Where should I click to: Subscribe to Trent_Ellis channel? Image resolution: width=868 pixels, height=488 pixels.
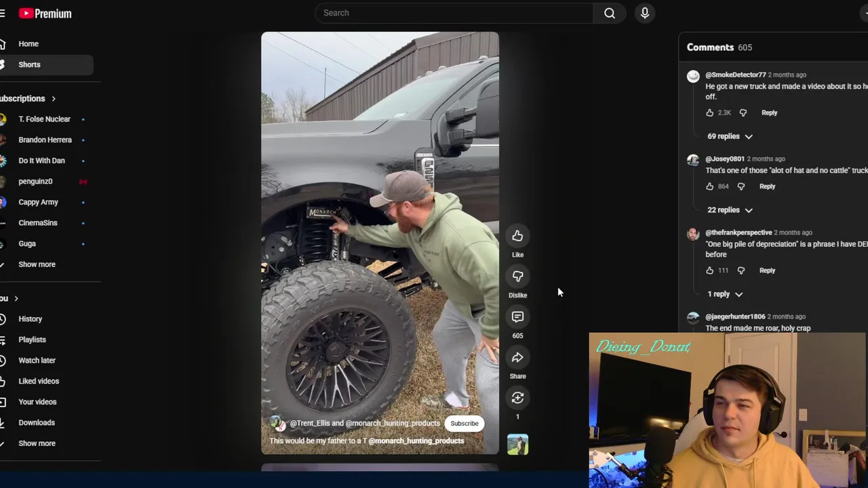coord(465,424)
